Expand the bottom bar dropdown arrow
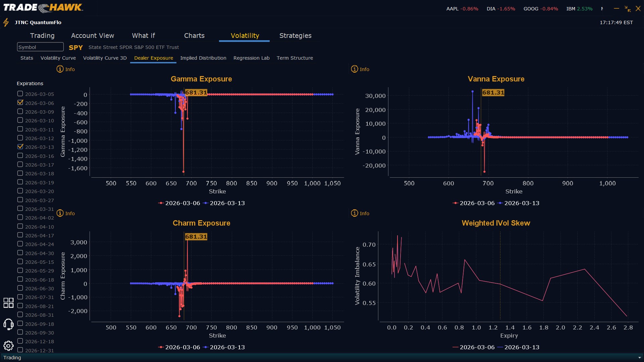This screenshot has width=644, height=362. click(639, 358)
